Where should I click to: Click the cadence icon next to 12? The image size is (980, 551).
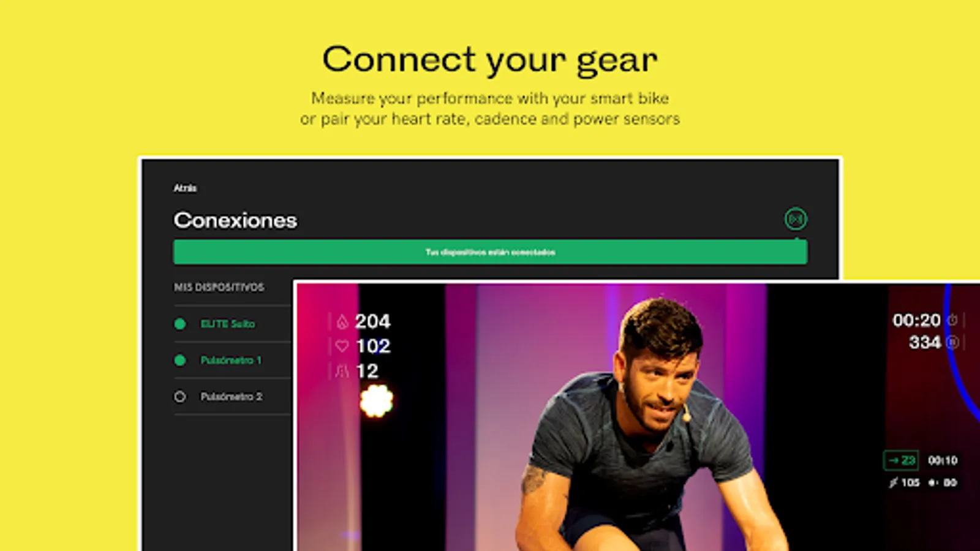[x=342, y=371]
